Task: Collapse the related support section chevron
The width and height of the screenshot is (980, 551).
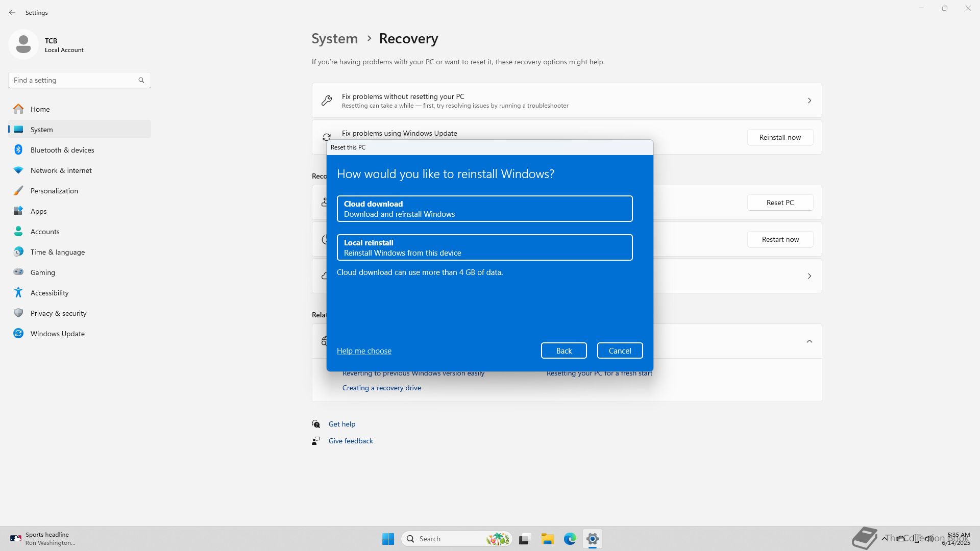Action: [x=809, y=341]
